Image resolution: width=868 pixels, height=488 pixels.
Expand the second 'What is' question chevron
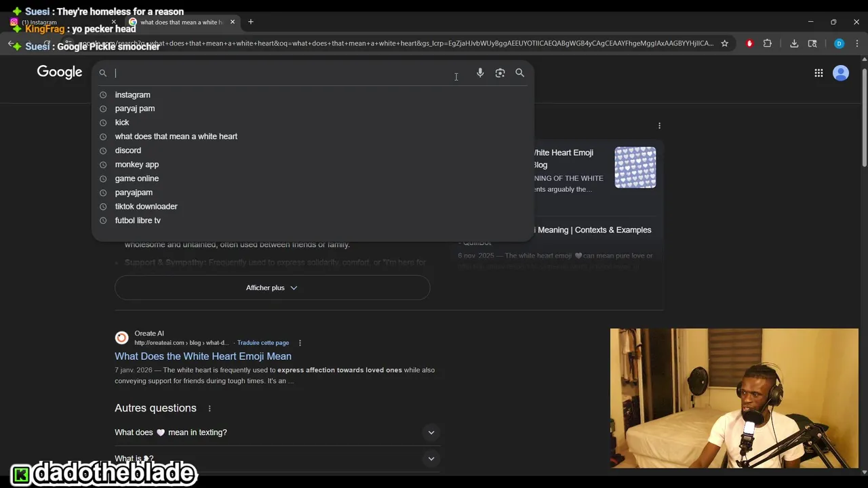pos(431,459)
